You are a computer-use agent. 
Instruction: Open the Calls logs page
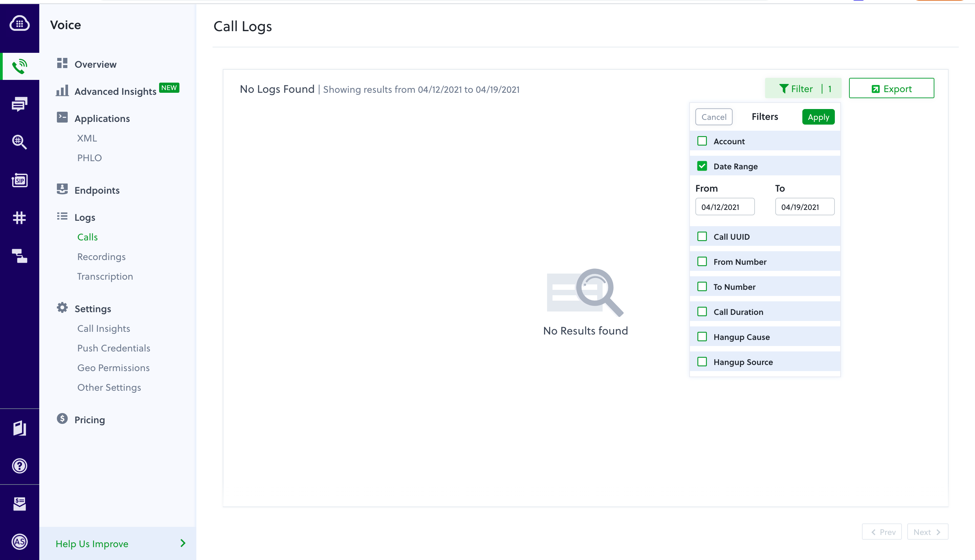87,237
